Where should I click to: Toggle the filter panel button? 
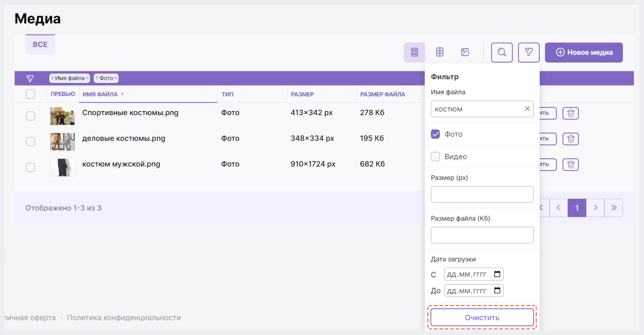tap(529, 52)
